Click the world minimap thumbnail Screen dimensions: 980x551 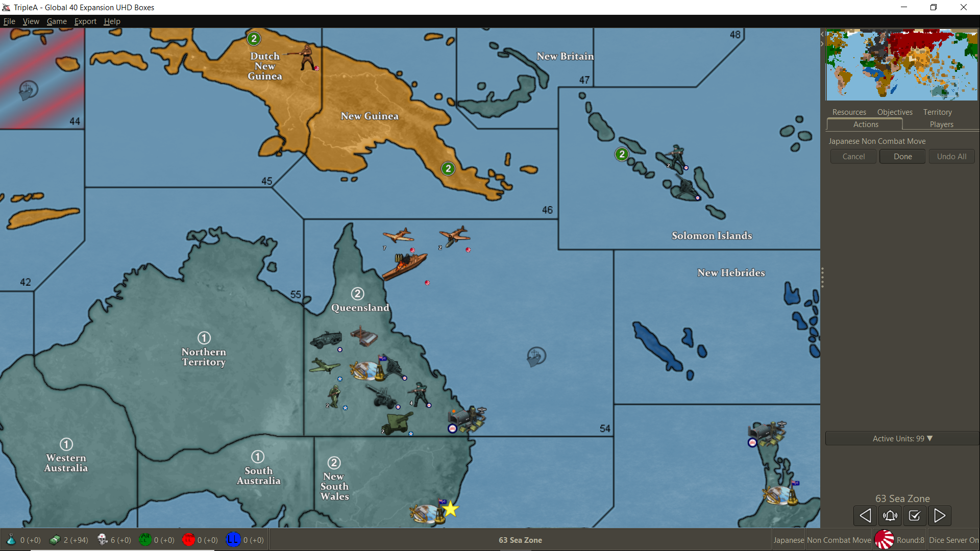[901, 65]
